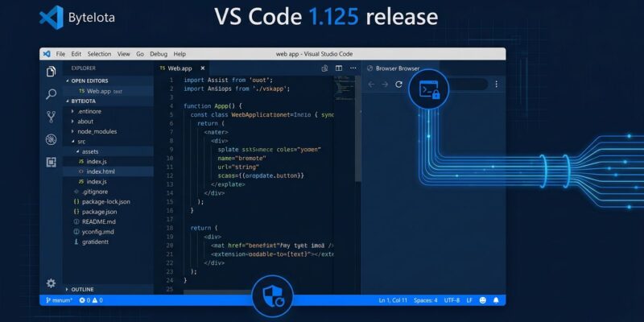Open package.json in the file tree
Viewport: 644px width, 322px height.
(108, 212)
